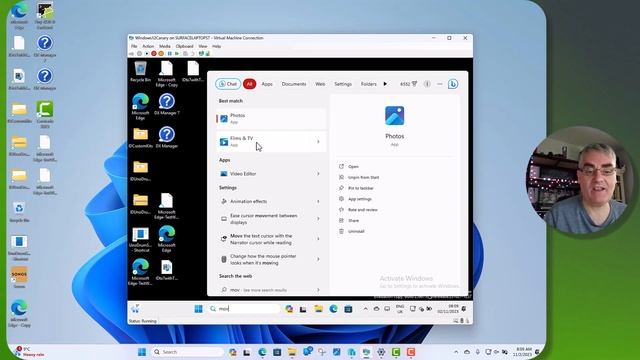Open the View menu

click(x=203, y=46)
